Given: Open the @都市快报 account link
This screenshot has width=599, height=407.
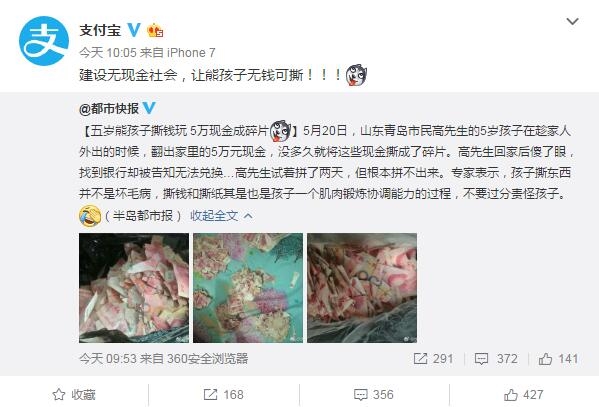Looking at the screenshot, I should [109, 109].
